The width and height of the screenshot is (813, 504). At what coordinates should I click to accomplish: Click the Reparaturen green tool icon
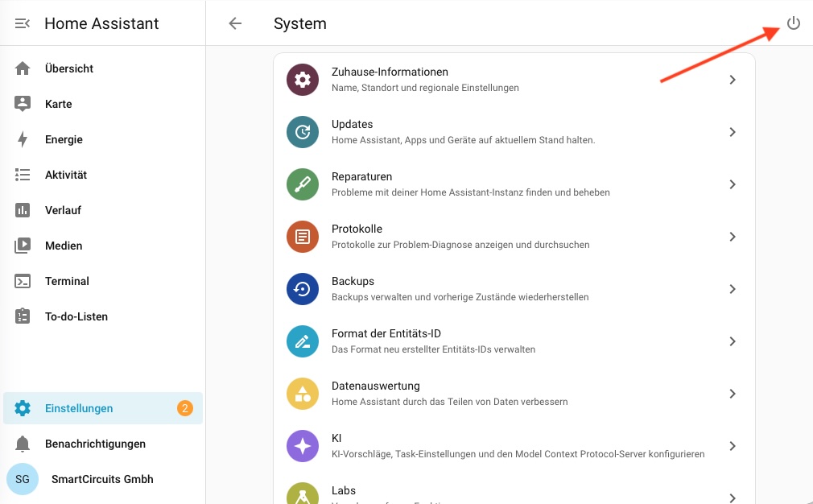click(303, 184)
